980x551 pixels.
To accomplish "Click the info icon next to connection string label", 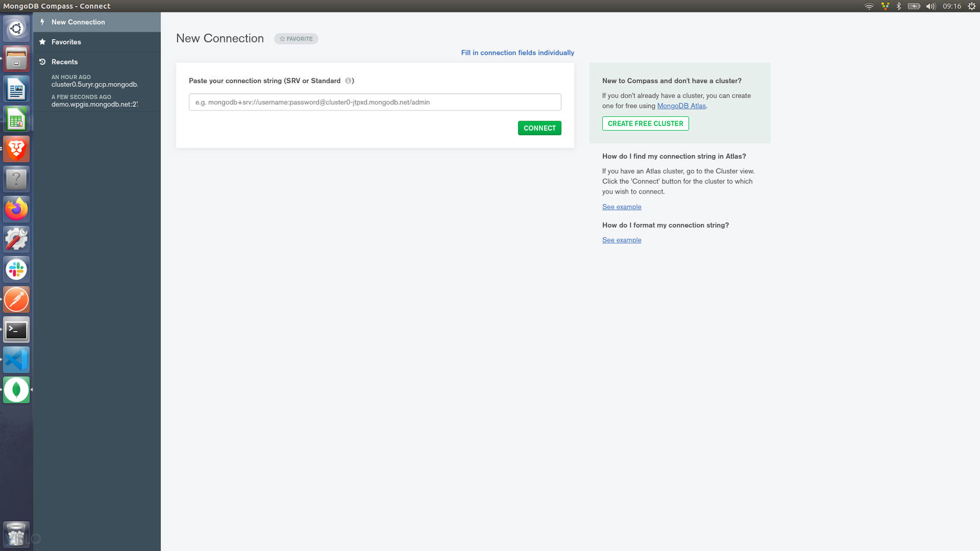I will pos(349,81).
